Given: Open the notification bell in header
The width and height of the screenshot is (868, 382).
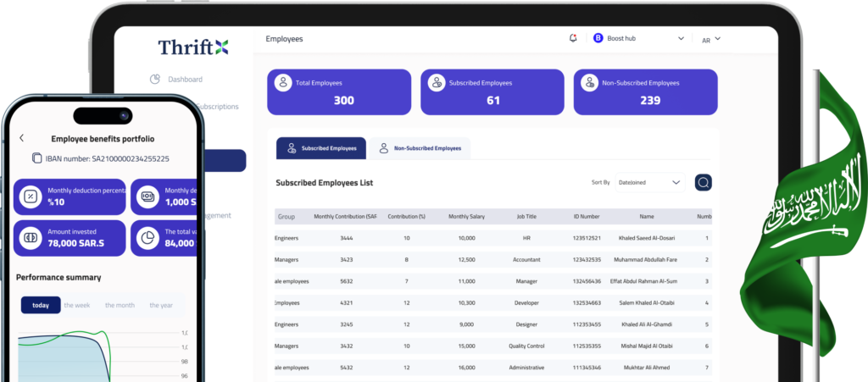Looking at the screenshot, I should [x=573, y=38].
